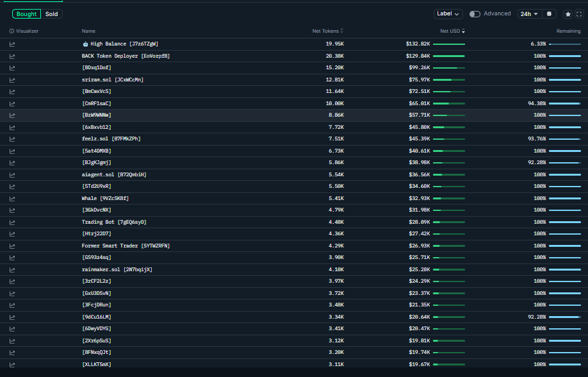This screenshot has height=377, width=588.
Task: Open feelz.sol [87FMkZPh] address
Action: (x=111, y=138)
